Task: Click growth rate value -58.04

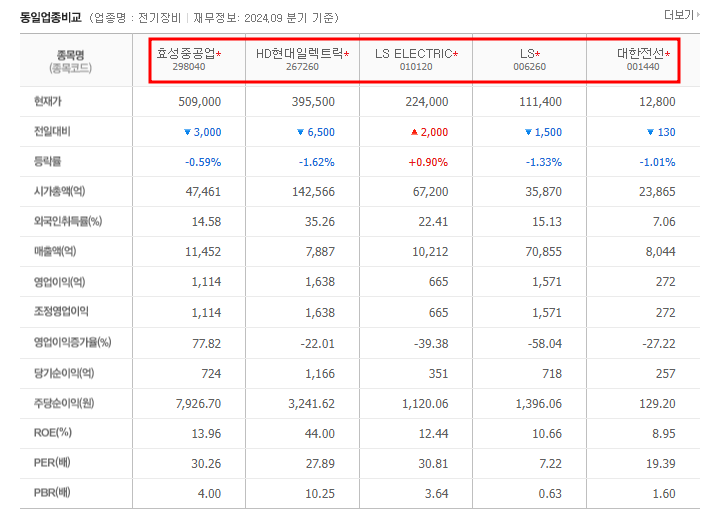Action: (x=544, y=344)
